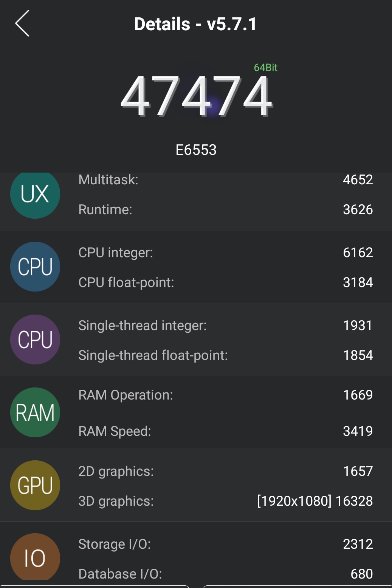Screen dimensions: 392x588
Task: Select the blue CPU category icon
Action: 35,267
